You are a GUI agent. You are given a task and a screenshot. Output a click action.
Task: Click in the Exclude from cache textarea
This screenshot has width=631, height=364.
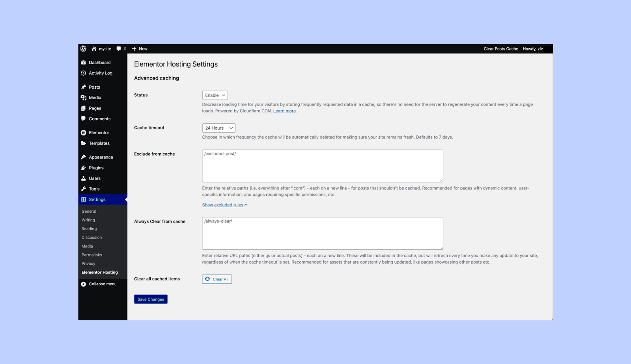tap(323, 166)
